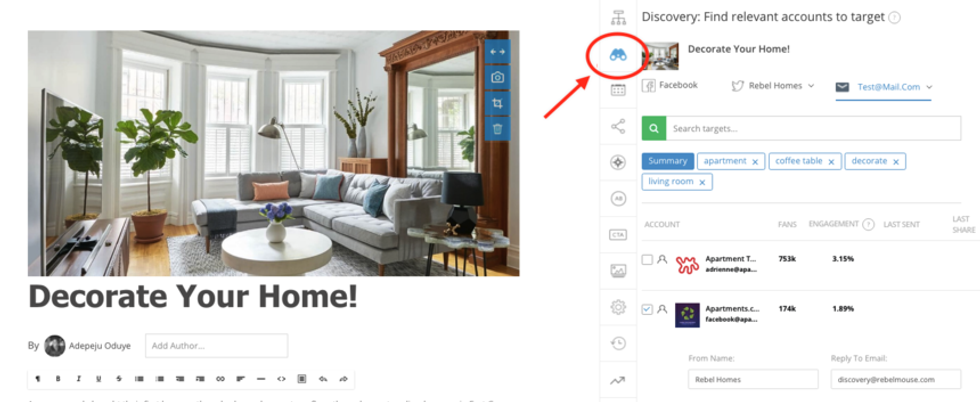This screenshot has width=980, height=402.
Task: Open the Discovery binoculars panel
Action: pyautogui.click(x=618, y=55)
